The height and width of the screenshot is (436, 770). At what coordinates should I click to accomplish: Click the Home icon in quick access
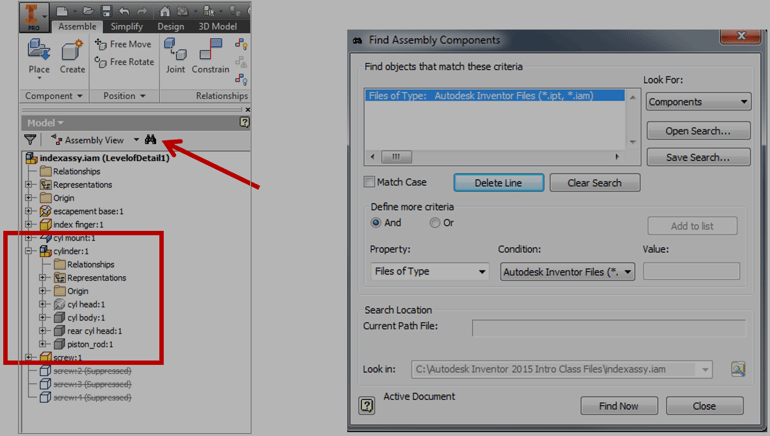click(165, 11)
